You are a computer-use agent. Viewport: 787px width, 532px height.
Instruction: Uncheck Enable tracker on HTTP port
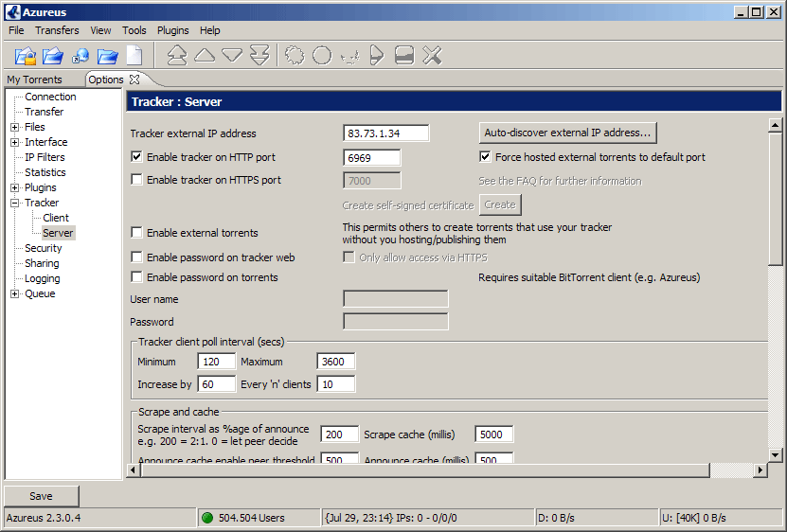pyautogui.click(x=136, y=156)
